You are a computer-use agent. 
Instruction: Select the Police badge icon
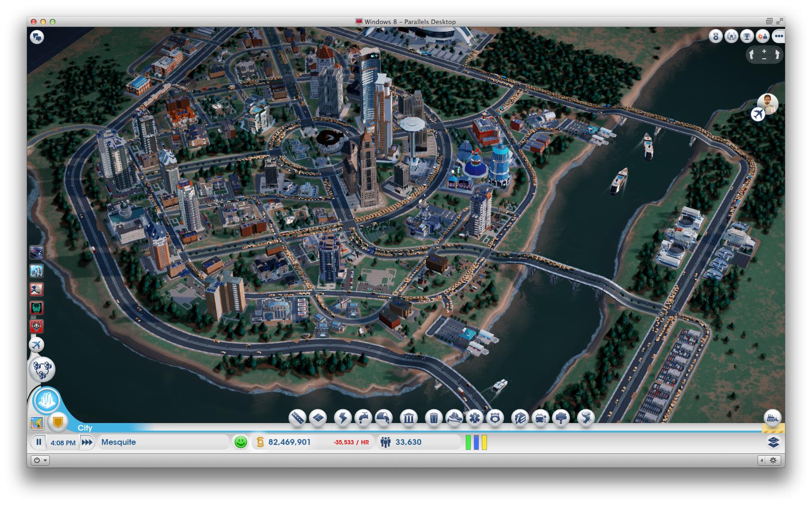(x=495, y=418)
